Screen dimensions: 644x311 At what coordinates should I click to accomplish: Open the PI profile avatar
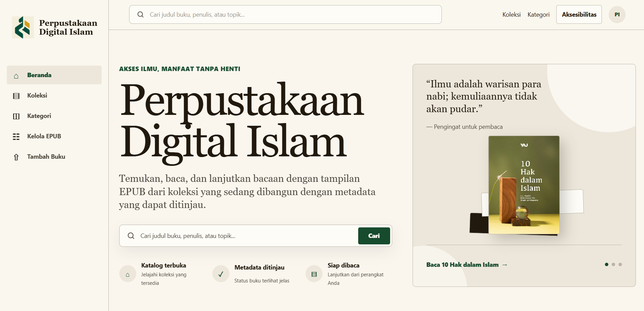pyautogui.click(x=617, y=15)
